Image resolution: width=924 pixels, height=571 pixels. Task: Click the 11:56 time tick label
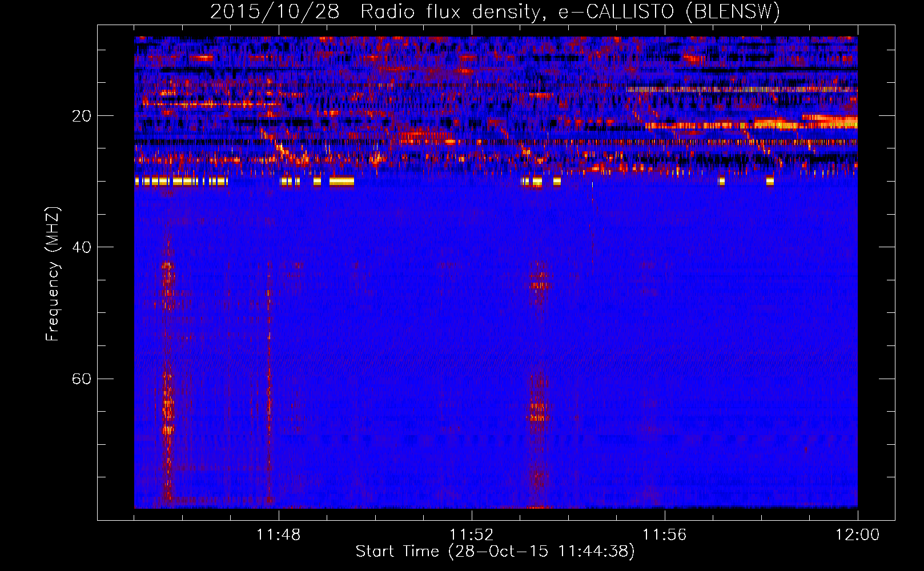[x=664, y=535]
